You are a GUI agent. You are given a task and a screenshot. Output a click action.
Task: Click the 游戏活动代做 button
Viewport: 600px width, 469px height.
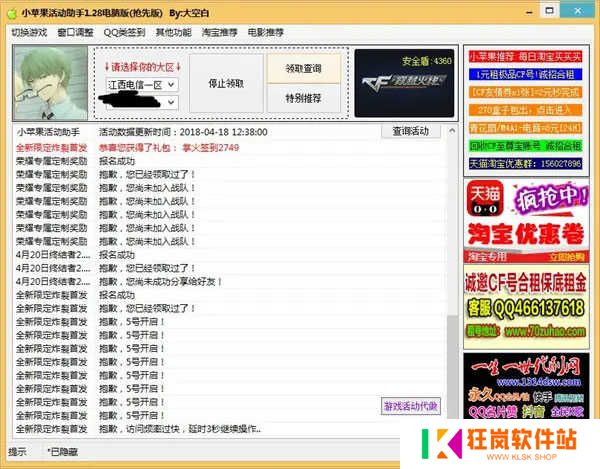[410, 407]
